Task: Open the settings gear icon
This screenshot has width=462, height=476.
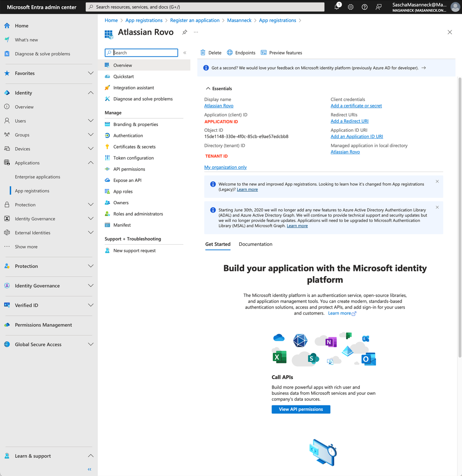Action: 351,7
